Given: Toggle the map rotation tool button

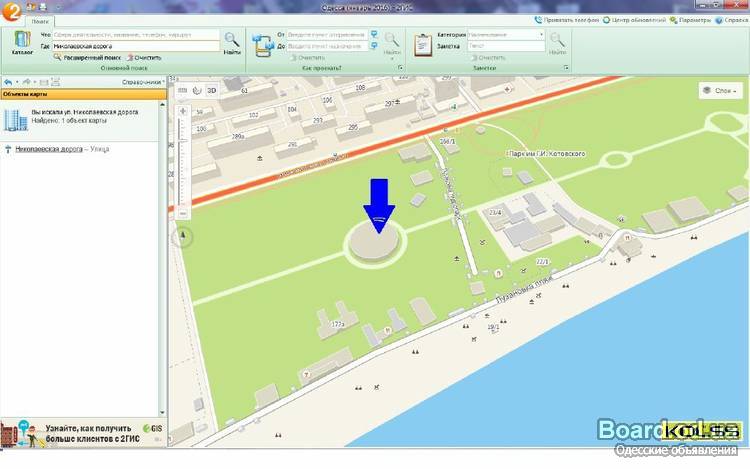Looking at the screenshot, I should coord(197,90).
